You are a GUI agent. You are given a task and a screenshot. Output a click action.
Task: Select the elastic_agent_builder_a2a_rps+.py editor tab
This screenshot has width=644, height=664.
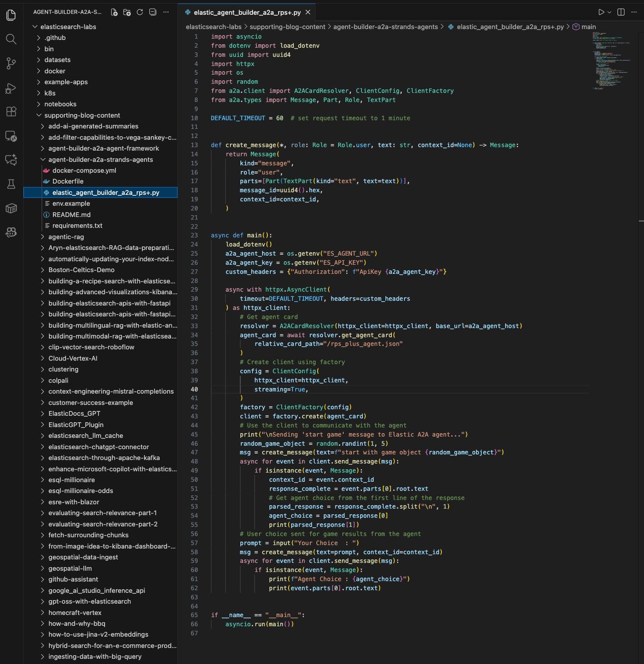tap(247, 13)
